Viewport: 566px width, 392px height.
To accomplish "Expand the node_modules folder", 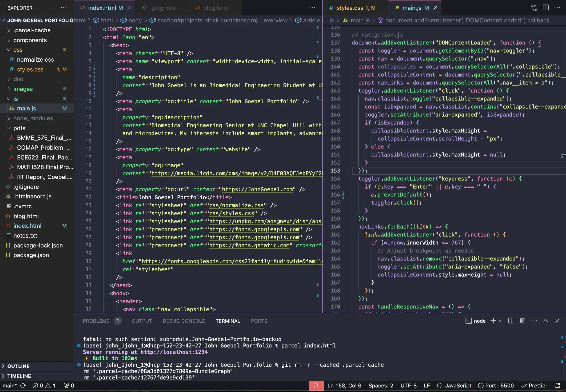I will [33, 118].
